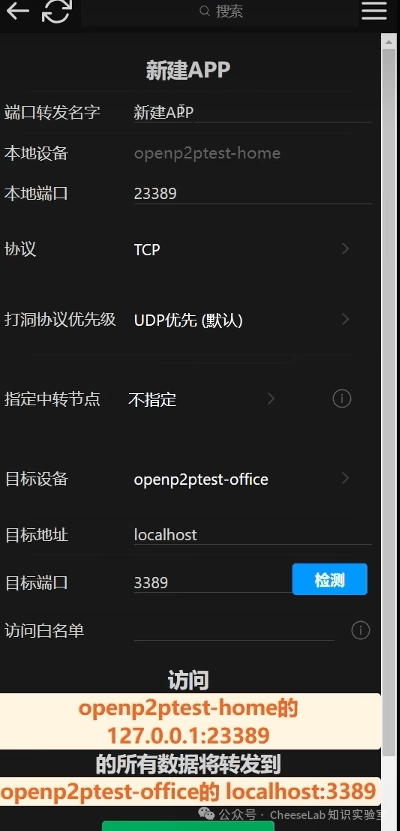The width and height of the screenshot is (400, 831).
Task: Open the 目标设备 openp2ptest-office selector
Action: point(242,479)
